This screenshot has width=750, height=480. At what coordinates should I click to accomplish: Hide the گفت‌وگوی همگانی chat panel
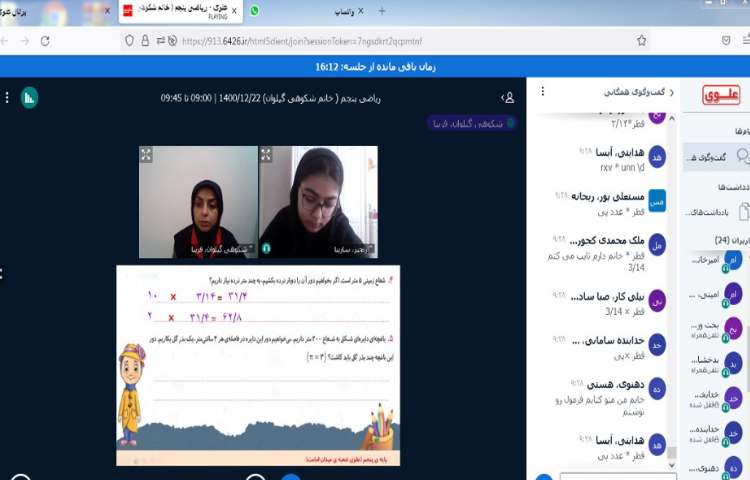pos(672,92)
